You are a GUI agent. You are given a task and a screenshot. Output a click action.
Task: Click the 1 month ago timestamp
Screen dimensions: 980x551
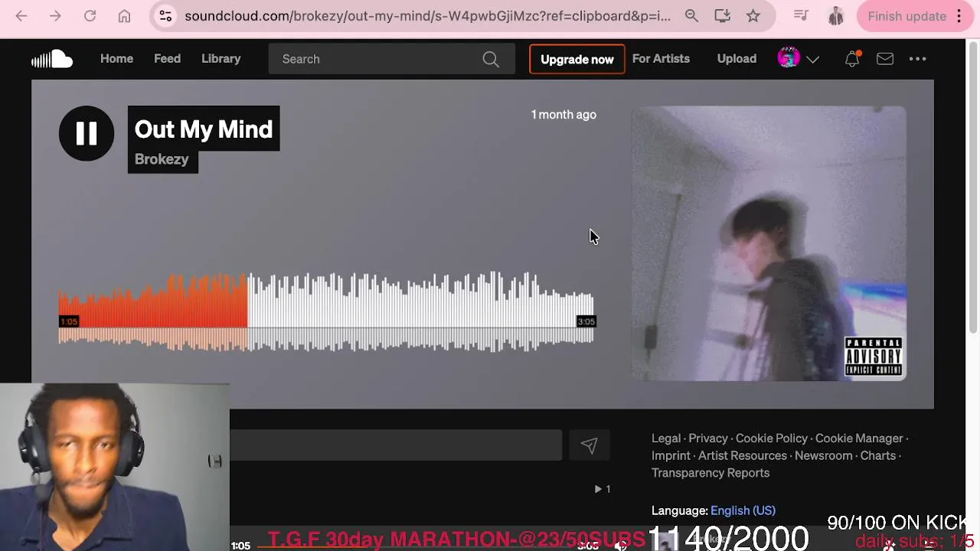tap(563, 115)
